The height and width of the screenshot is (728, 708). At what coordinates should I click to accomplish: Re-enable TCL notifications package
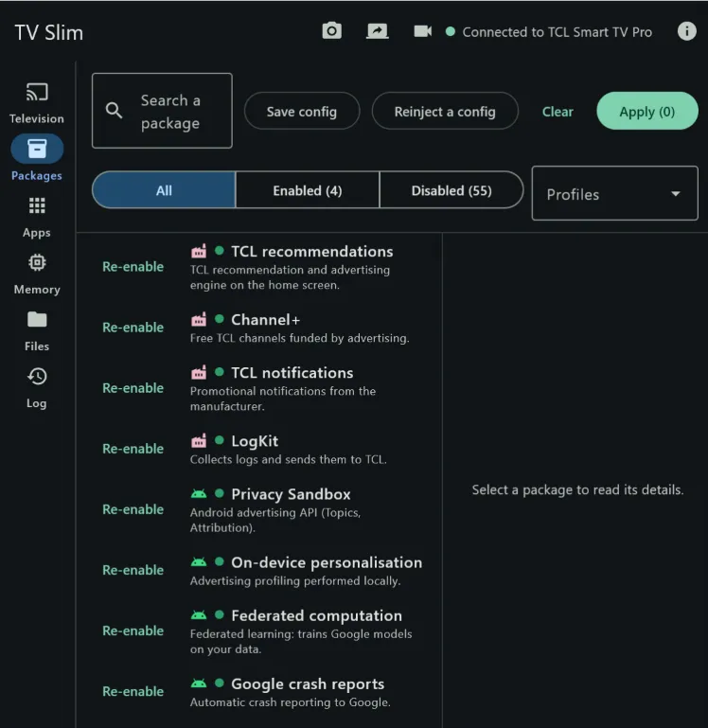[x=133, y=388]
